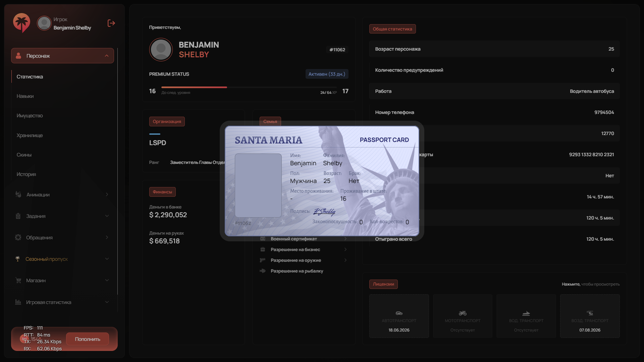Screen dimensions: 644x362
Task: Click the bank balance $ 2,290,052
Action: (x=168, y=215)
